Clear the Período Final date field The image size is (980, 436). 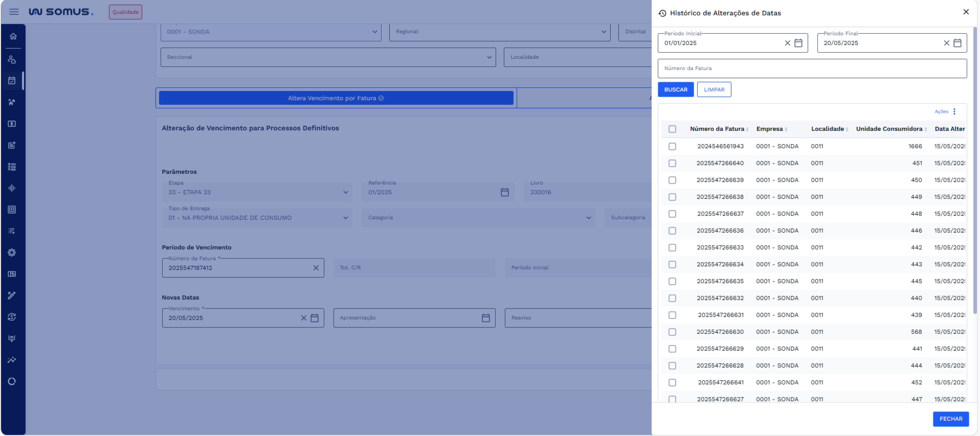[946, 43]
